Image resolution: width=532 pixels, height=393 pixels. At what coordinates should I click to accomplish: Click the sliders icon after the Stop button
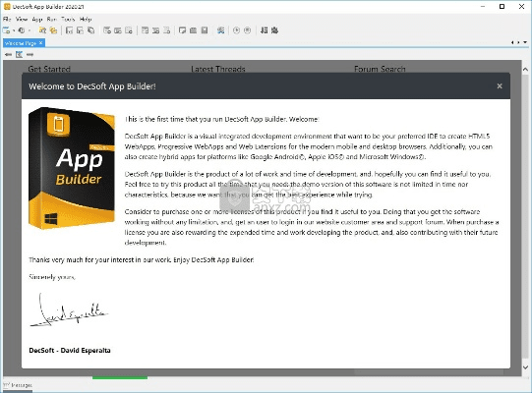pyautogui.click(x=264, y=30)
